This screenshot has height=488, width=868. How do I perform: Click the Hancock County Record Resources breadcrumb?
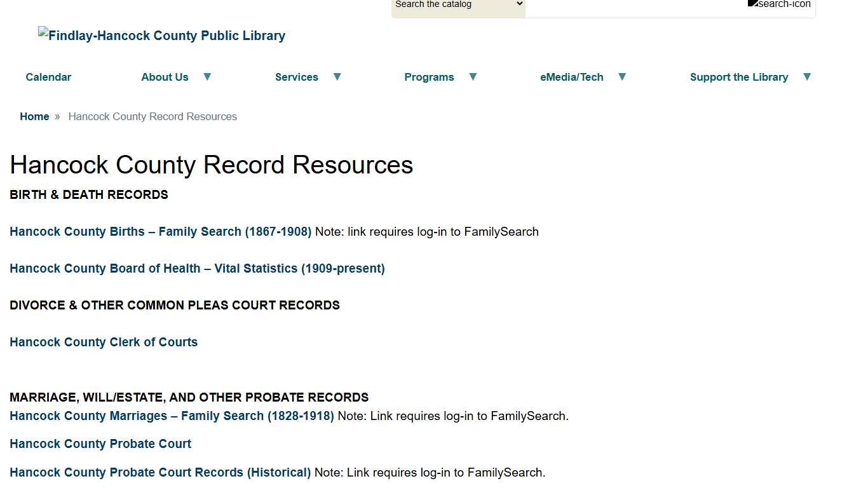coord(153,116)
